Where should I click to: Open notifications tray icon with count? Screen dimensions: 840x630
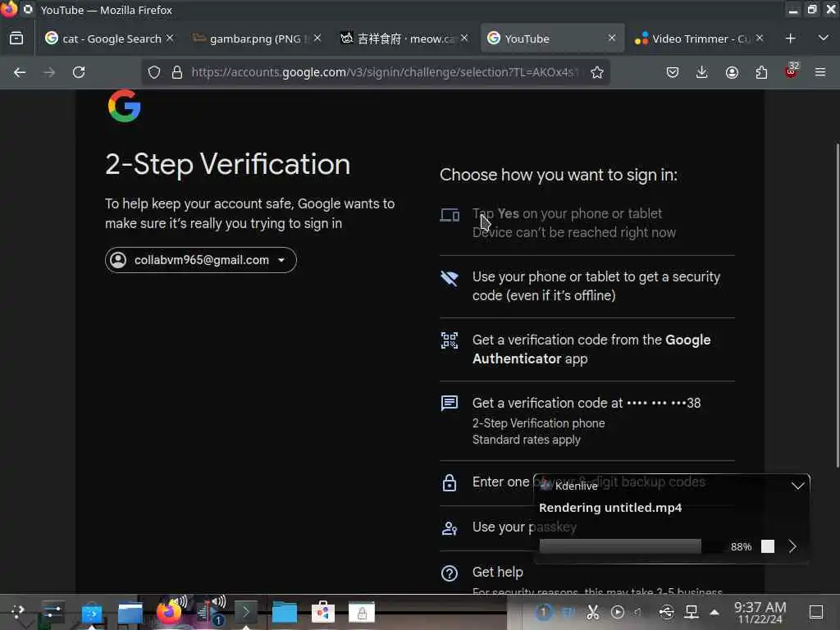point(543,612)
